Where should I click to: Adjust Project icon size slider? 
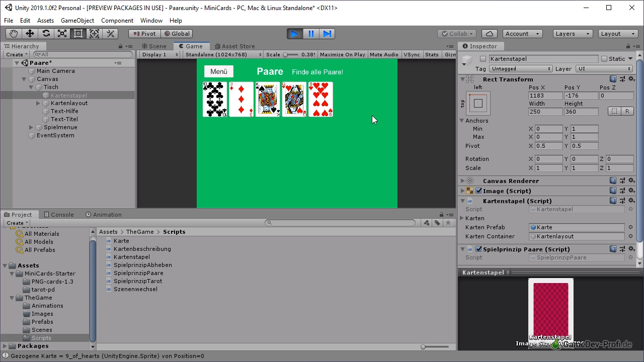coord(436,347)
